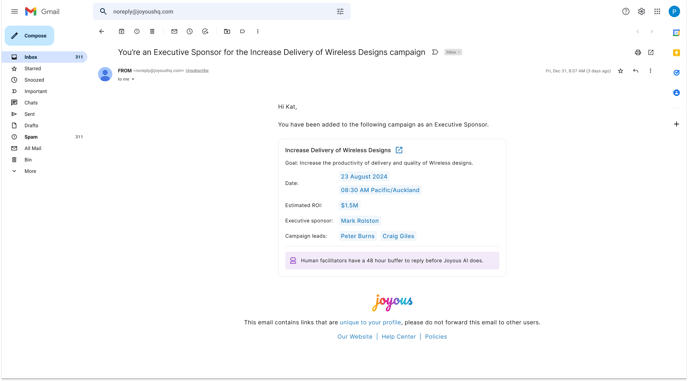Screen dimensions: 688x381
Task: Expand the 'to me' recipient details
Action: (133, 79)
